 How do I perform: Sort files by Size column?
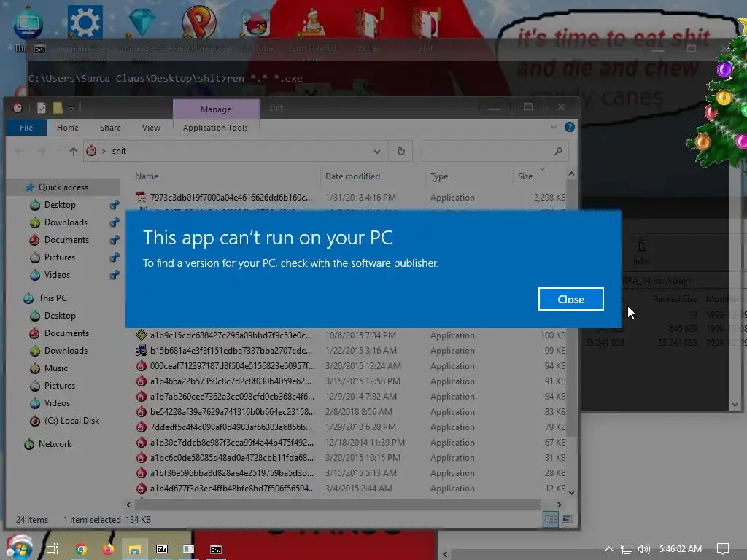525,176
